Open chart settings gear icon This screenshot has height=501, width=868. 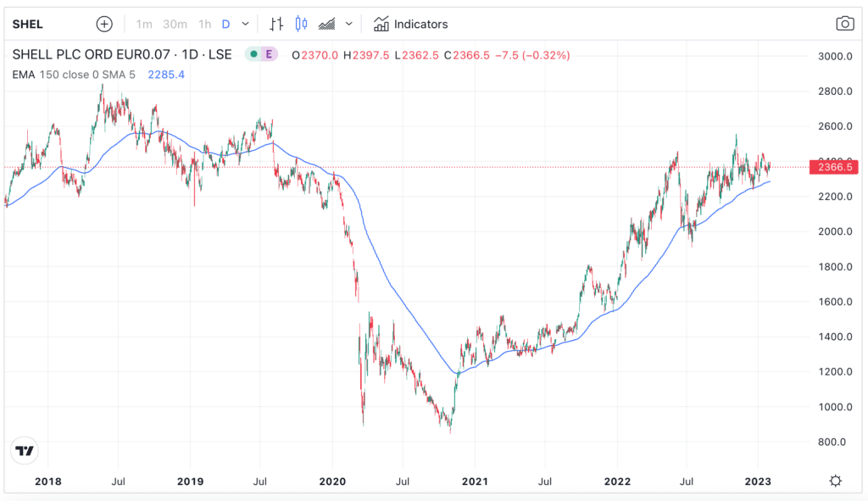(x=835, y=481)
